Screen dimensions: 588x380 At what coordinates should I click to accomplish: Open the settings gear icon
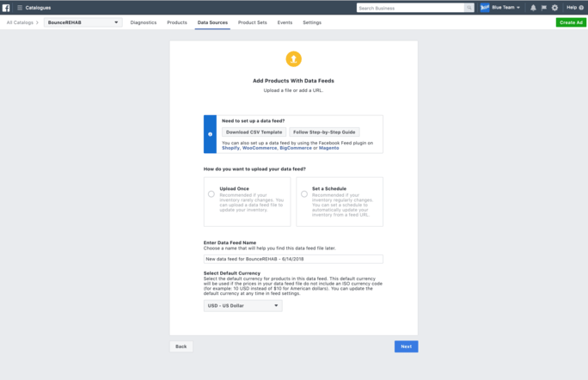click(x=554, y=8)
